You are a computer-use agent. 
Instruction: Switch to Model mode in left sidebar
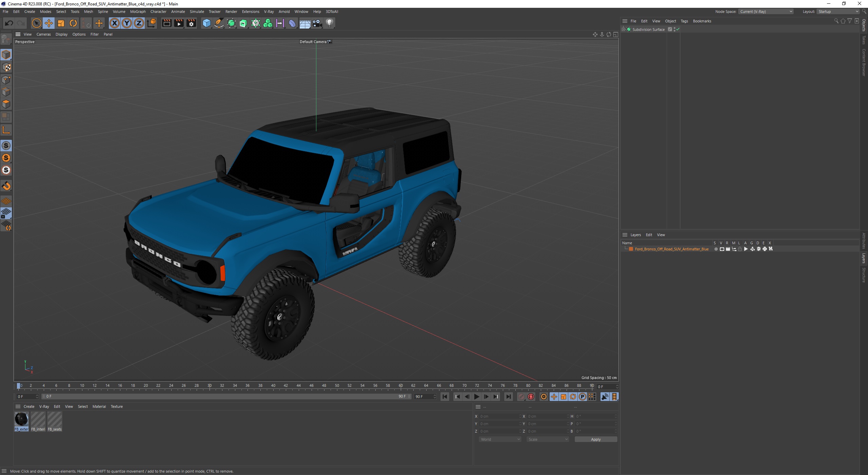[6, 55]
